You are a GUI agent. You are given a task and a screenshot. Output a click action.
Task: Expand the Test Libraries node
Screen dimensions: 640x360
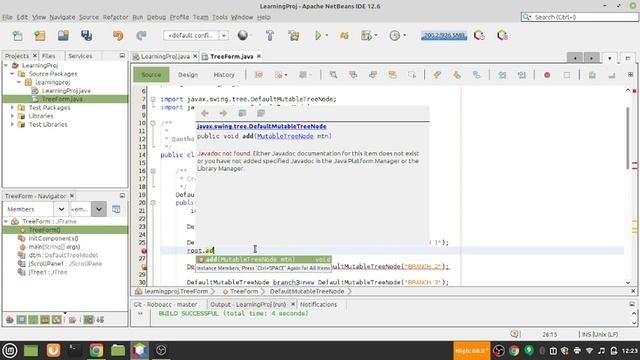[12, 124]
